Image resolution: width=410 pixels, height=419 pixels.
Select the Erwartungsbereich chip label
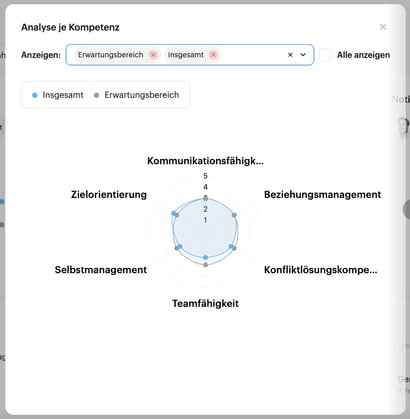pos(110,55)
